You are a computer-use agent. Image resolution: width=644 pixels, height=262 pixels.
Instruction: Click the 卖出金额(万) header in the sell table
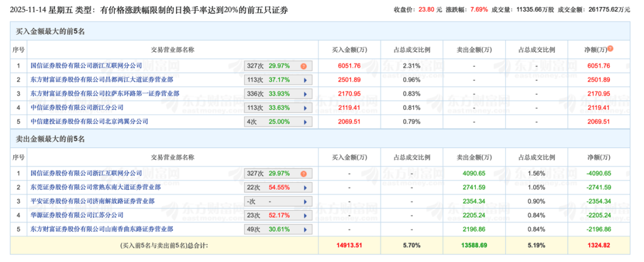(473, 157)
